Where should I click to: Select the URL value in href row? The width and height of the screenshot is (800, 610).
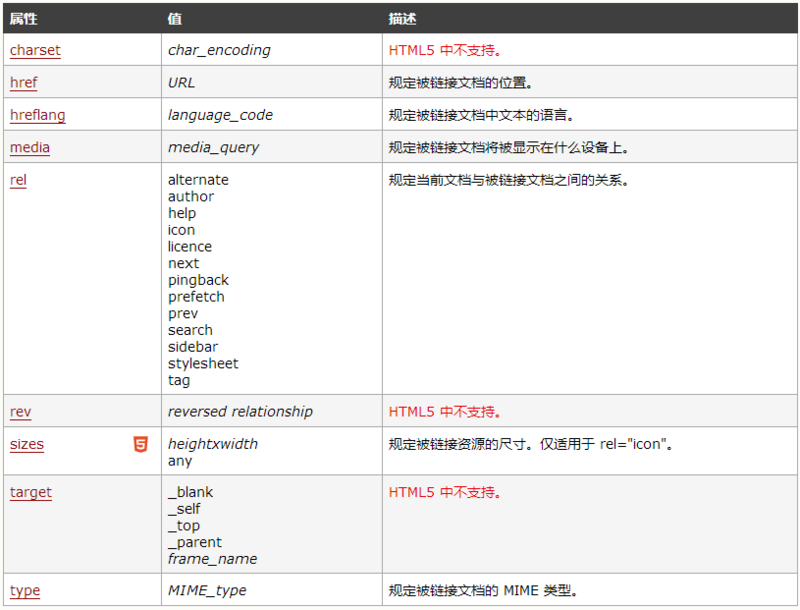point(181,83)
